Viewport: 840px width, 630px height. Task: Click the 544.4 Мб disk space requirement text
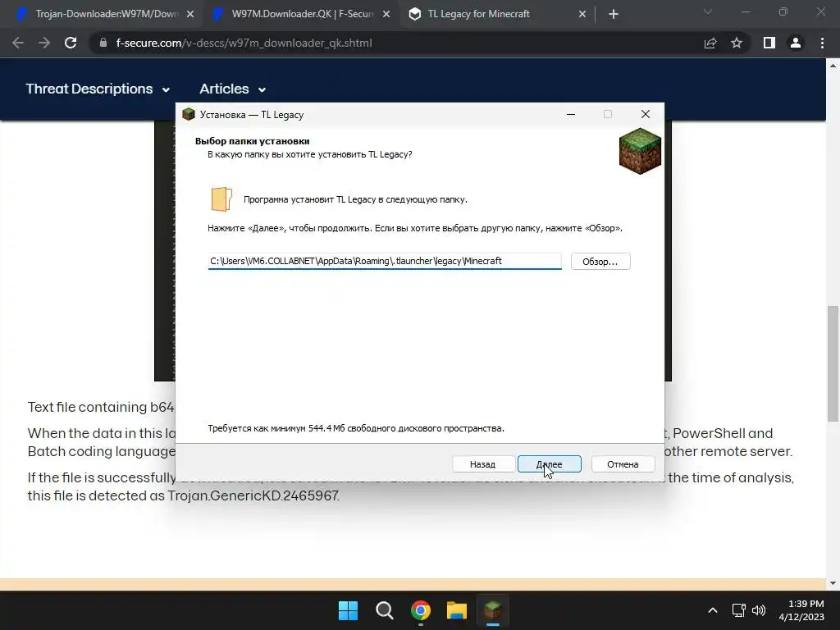356,428
